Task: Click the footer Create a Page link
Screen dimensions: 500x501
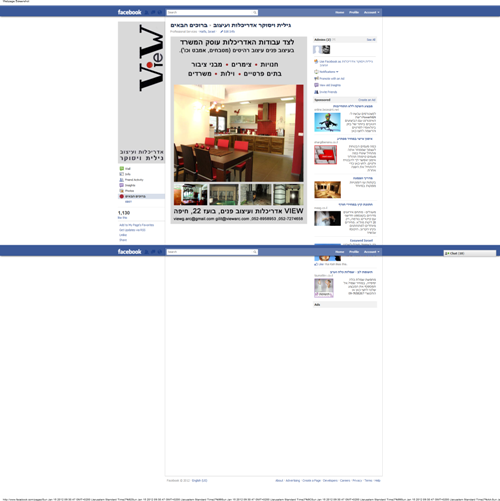Action: 311,480
